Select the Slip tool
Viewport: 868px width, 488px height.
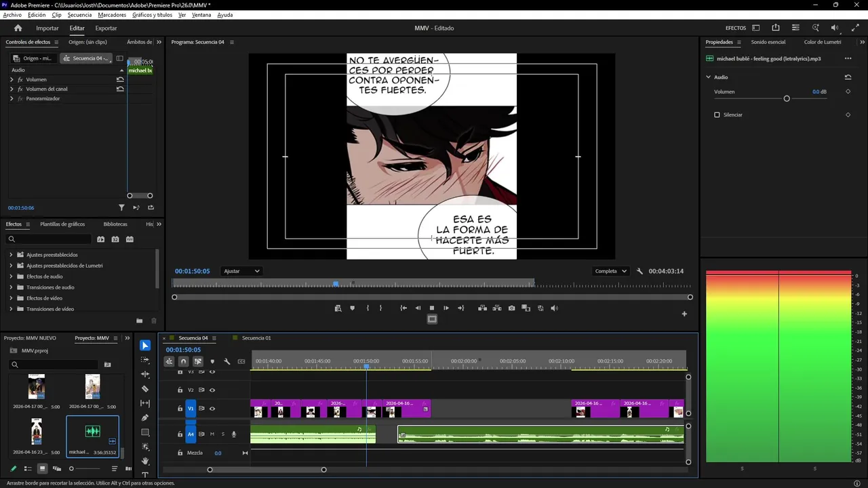coord(145,403)
